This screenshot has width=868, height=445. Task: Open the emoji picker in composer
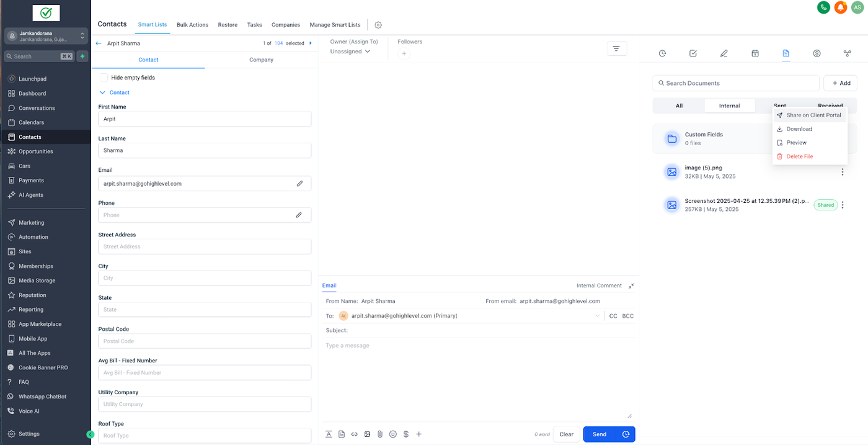point(393,434)
